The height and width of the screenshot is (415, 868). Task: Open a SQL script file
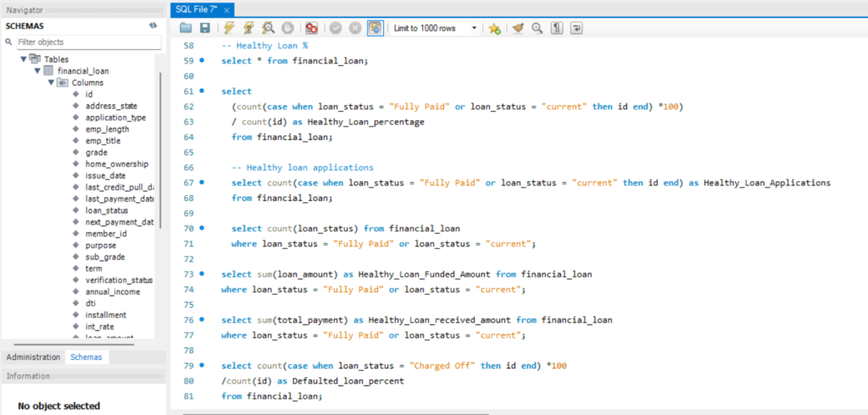[x=186, y=28]
